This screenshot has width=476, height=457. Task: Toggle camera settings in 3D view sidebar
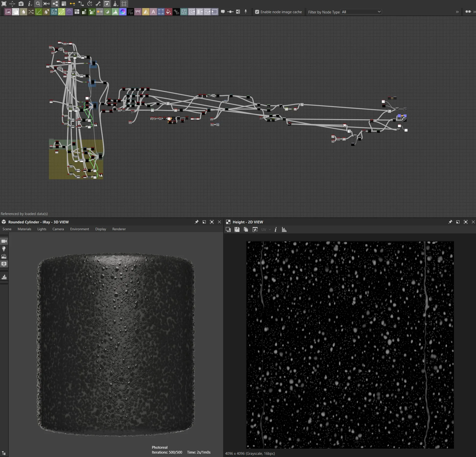pos(4,241)
